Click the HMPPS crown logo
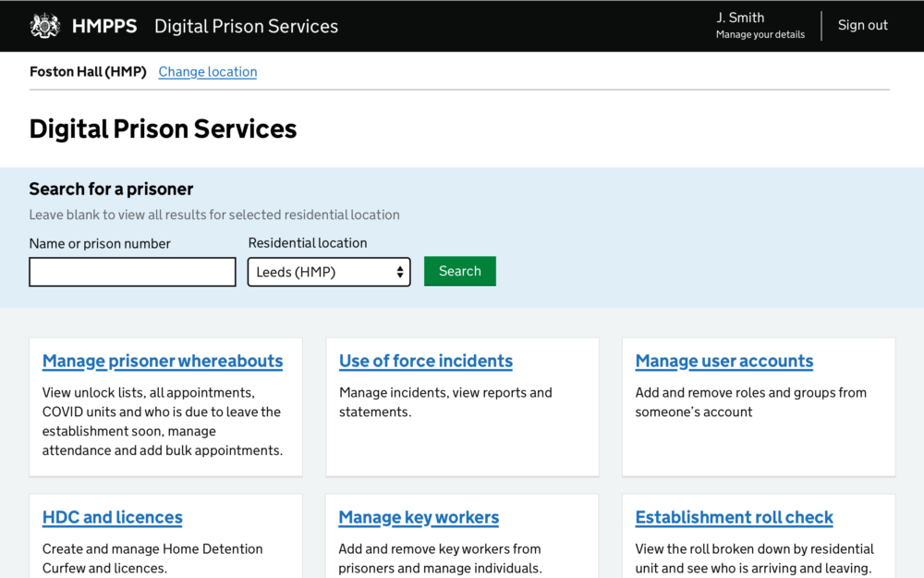 click(x=44, y=25)
